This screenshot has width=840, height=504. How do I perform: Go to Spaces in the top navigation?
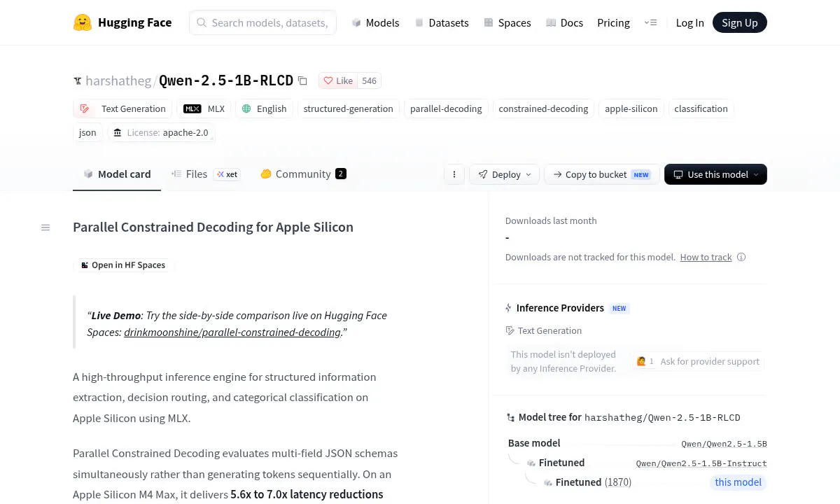click(507, 22)
